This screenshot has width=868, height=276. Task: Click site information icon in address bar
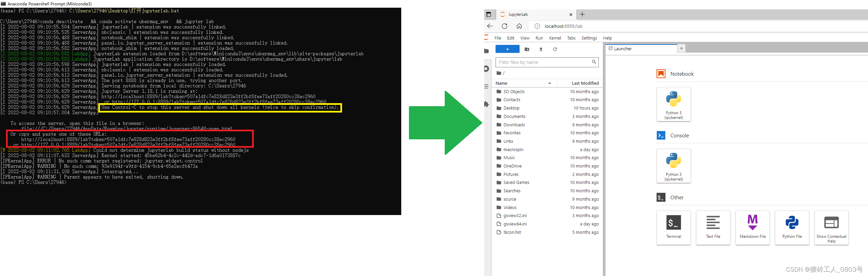pos(537,26)
